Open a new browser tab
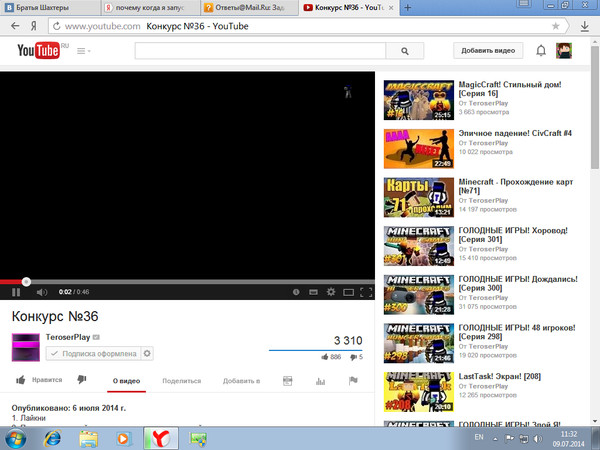600x450 pixels. pos(408,8)
